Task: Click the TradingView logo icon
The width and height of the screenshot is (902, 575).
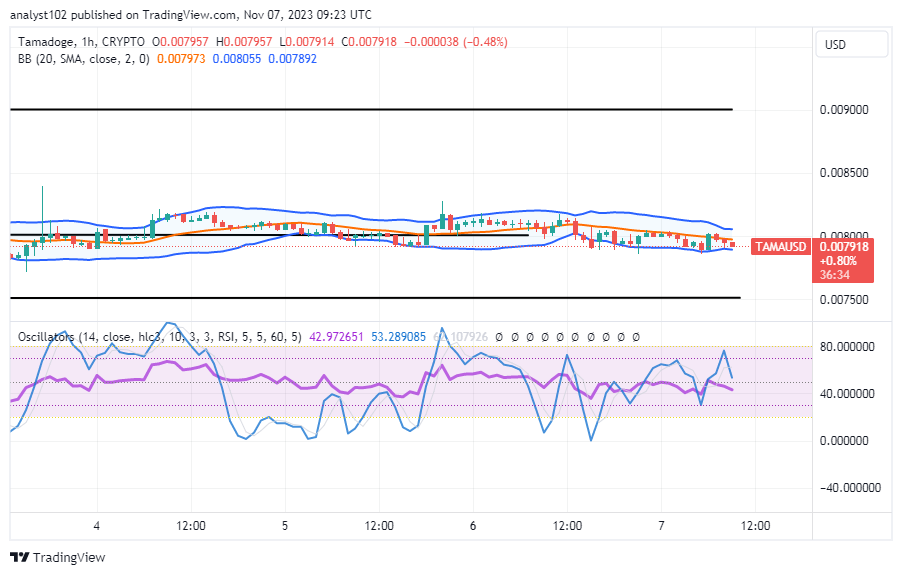Action: click(20, 557)
